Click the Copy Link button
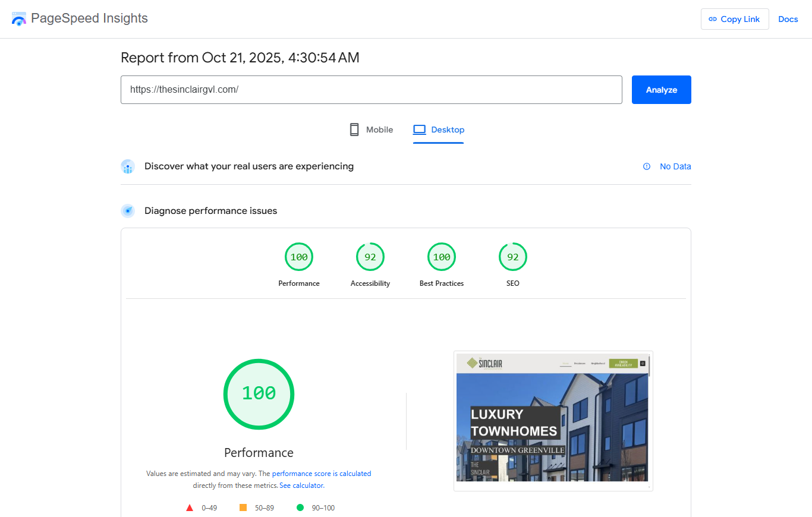The height and width of the screenshot is (517, 812). point(735,18)
